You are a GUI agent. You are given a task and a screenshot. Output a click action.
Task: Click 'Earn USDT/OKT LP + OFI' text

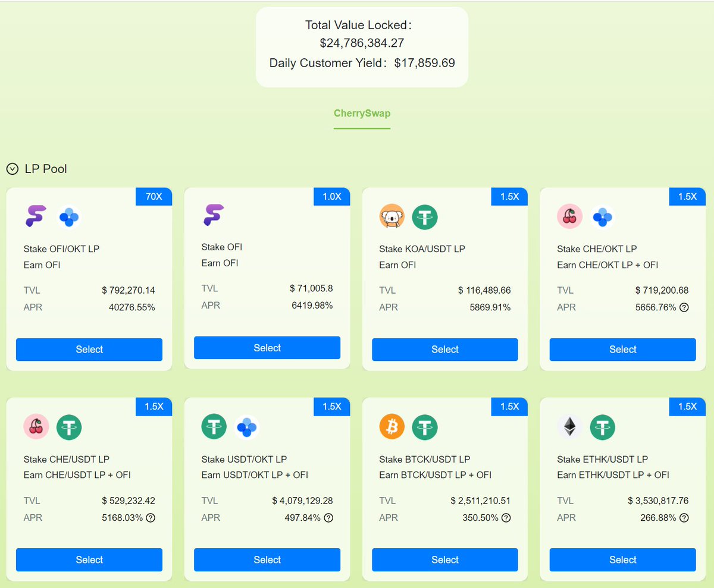[255, 475]
